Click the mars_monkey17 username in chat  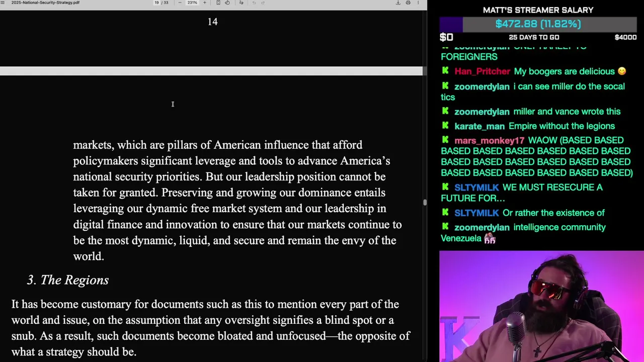pos(489,140)
